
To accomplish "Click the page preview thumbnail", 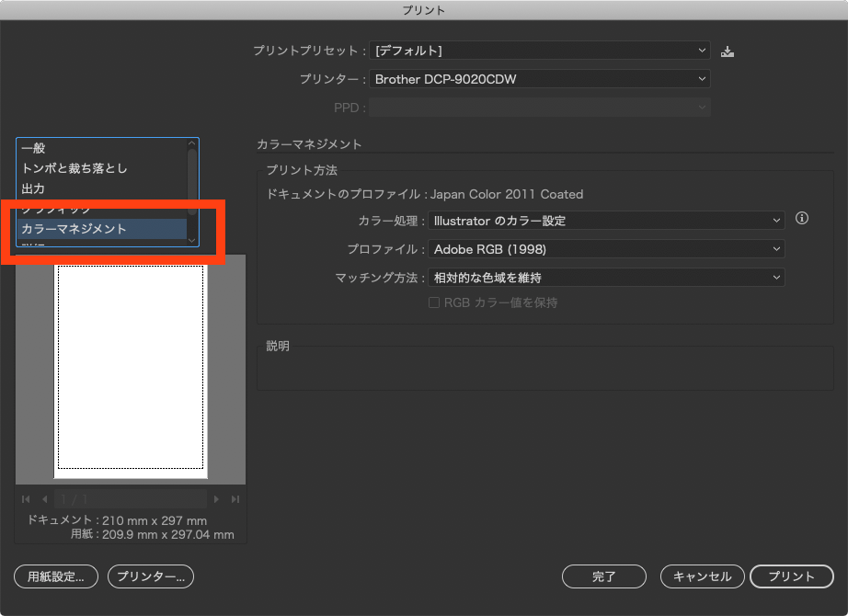I will pos(131,371).
